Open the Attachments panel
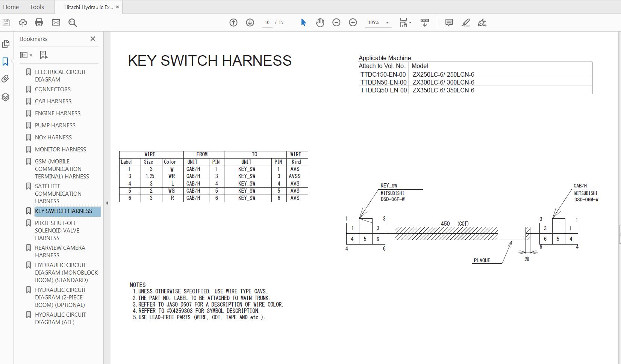 [5, 79]
